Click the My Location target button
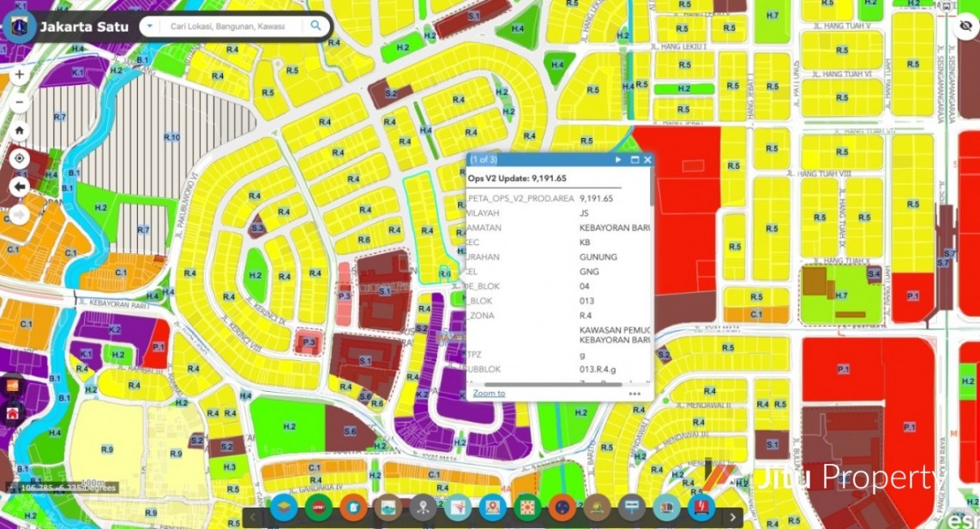This screenshot has height=529, width=980. click(20, 159)
